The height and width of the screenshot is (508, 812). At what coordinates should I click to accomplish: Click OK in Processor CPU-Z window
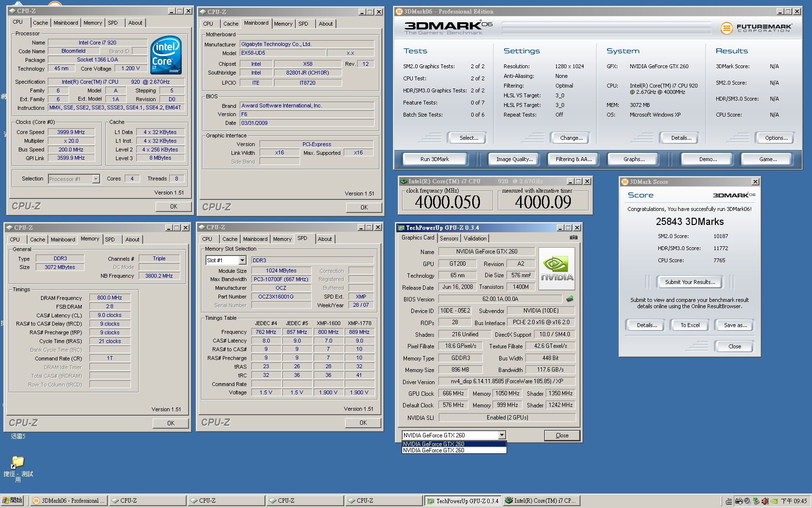(174, 207)
